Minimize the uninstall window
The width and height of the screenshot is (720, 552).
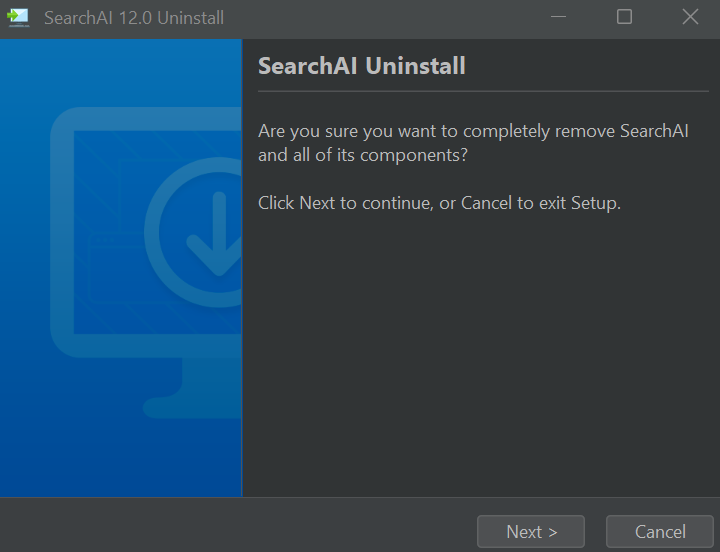(x=558, y=17)
